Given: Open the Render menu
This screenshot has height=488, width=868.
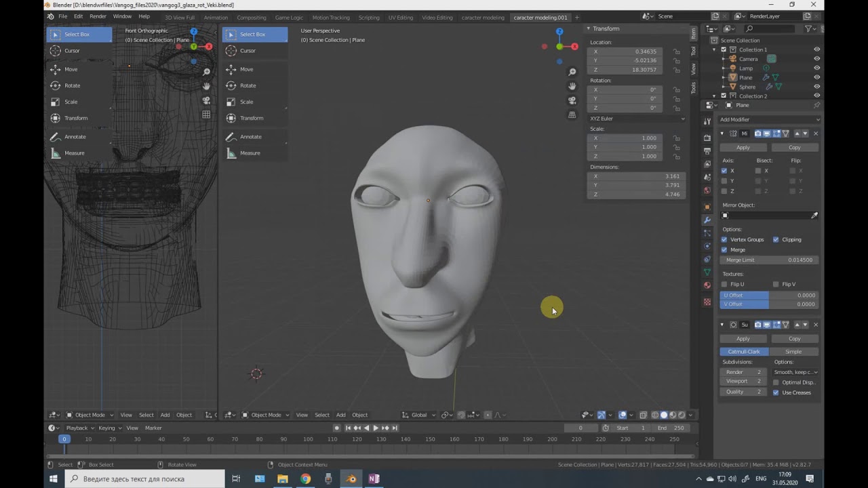Looking at the screenshot, I should pos(98,16).
